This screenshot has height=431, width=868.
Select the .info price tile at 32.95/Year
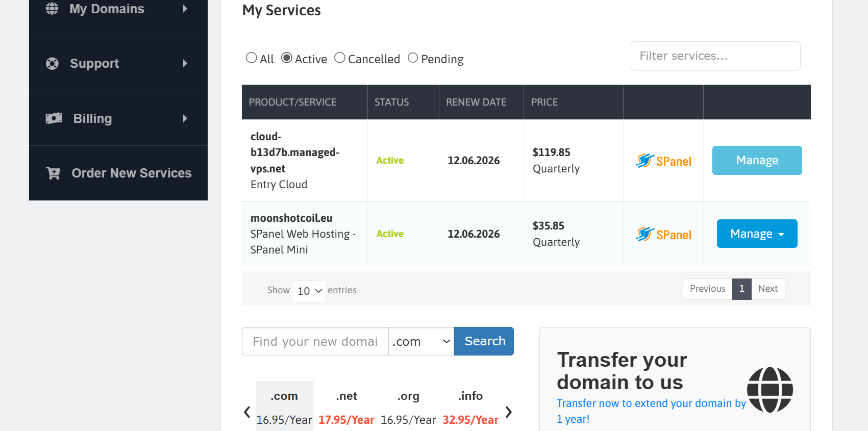[x=470, y=407]
